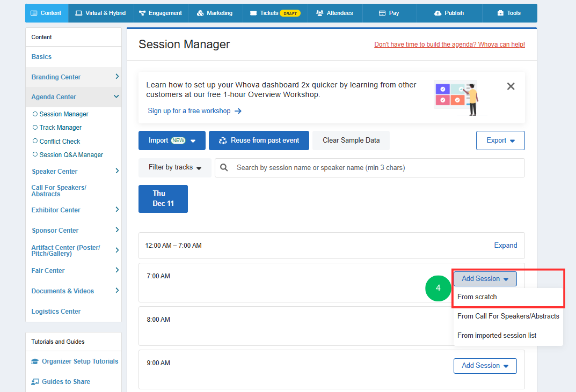Click Clear Sample Data button
The width and height of the screenshot is (576, 392).
(351, 140)
